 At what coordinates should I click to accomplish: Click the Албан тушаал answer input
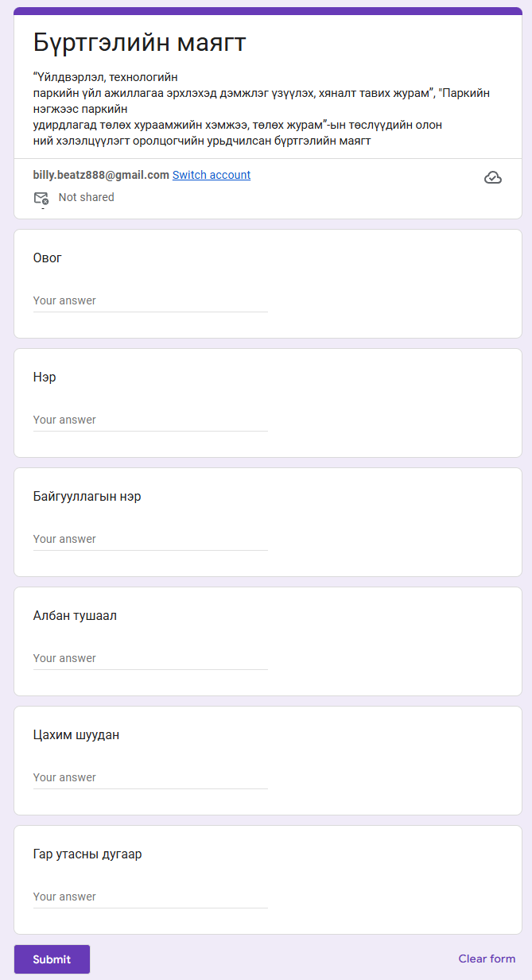click(x=150, y=659)
